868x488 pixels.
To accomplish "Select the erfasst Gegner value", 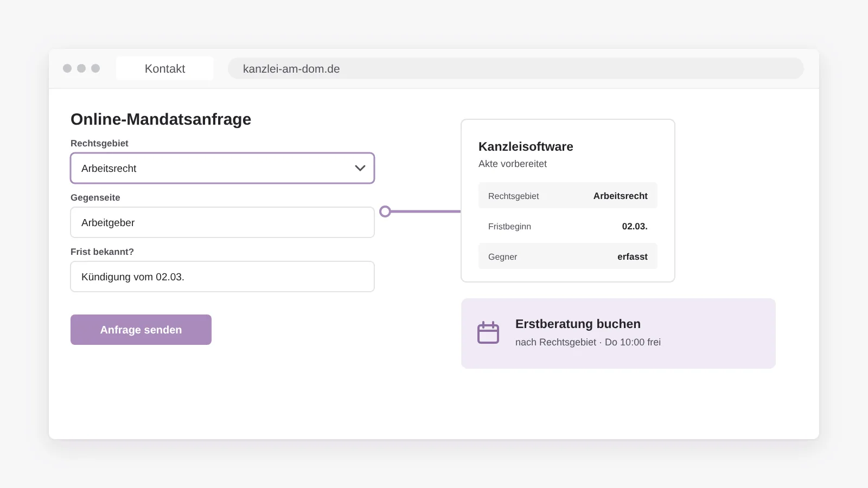I will [633, 257].
